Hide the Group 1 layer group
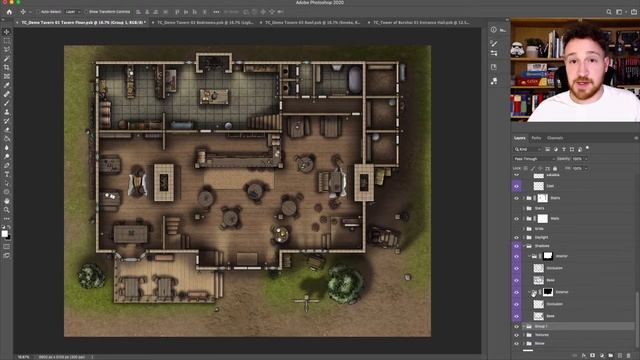Image resolution: width=640 pixels, height=360 pixels. pos(516,327)
